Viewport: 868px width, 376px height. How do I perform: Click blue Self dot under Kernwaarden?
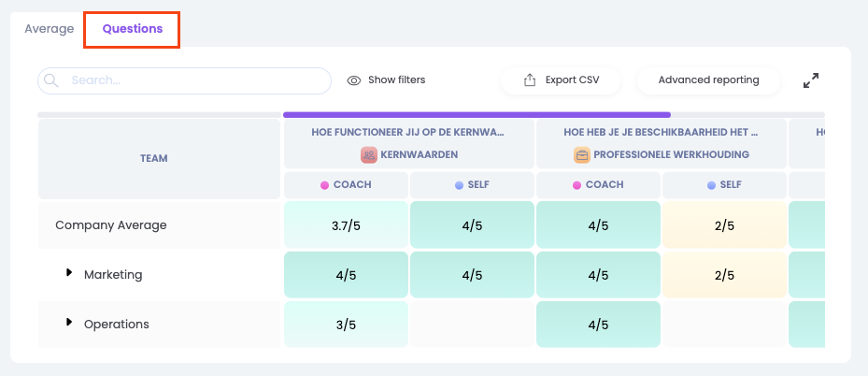[x=459, y=185]
